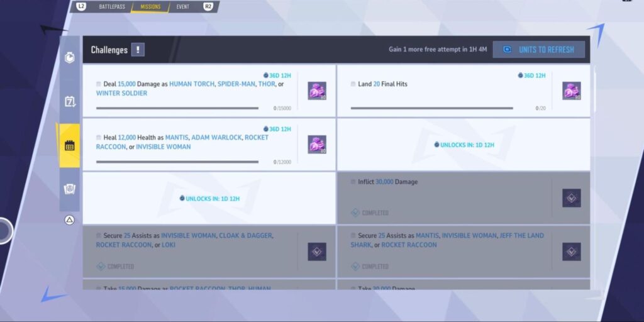Click Completed badge icon under Inflict 30,000 Damage
The image size is (644, 322).
pos(355,213)
